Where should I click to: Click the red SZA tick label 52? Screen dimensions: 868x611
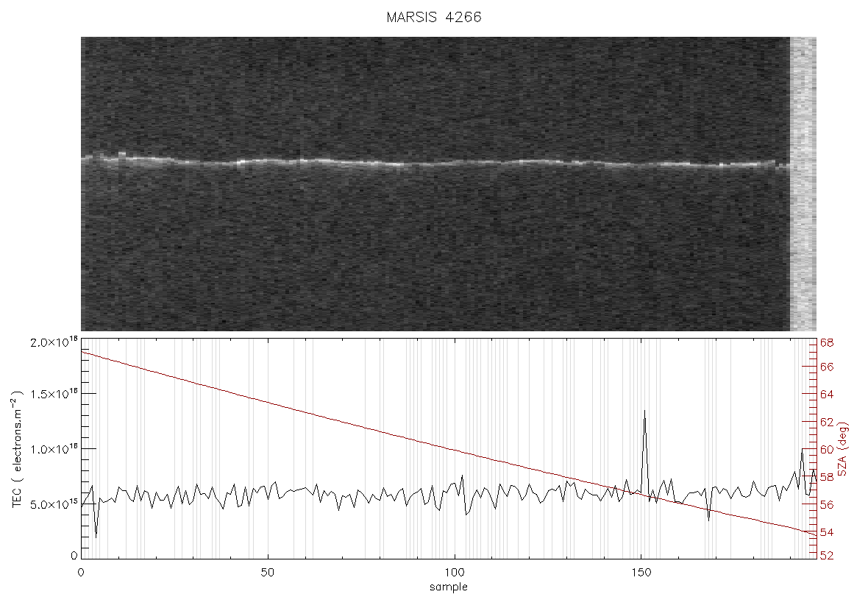pos(827,556)
